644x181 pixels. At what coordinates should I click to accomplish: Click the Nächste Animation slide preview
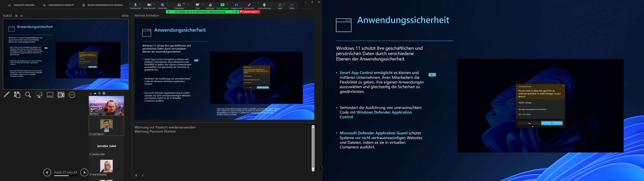(224, 69)
